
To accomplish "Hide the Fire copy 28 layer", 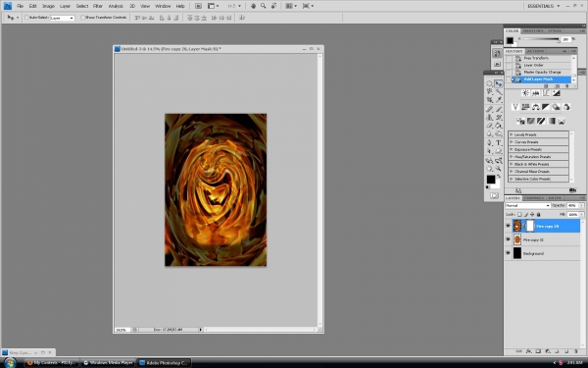I will (x=508, y=226).
